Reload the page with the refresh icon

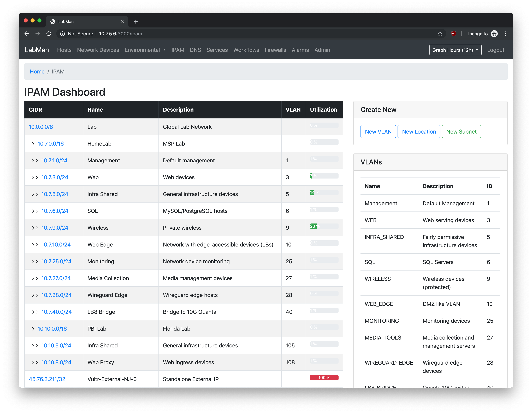tap(49, 34)
